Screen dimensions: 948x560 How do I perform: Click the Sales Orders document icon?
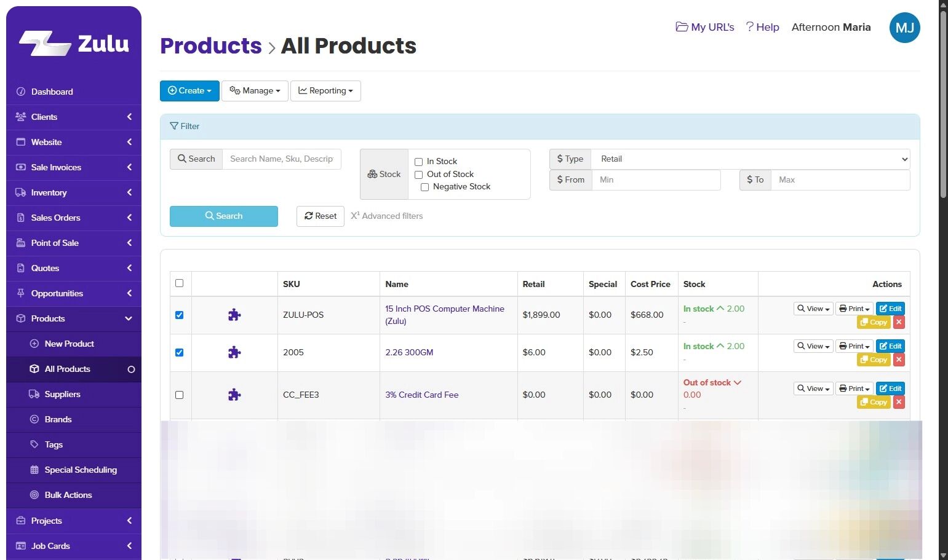point(20,218)
